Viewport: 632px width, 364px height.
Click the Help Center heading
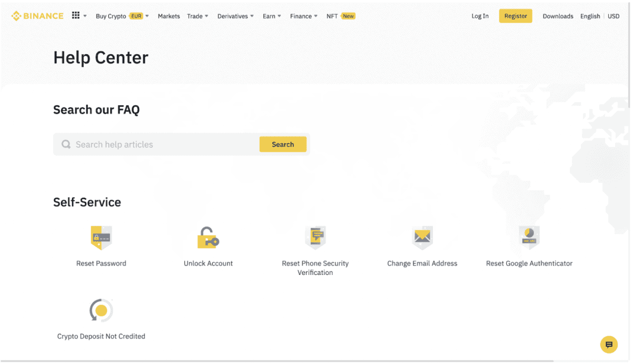coord(101,57)
